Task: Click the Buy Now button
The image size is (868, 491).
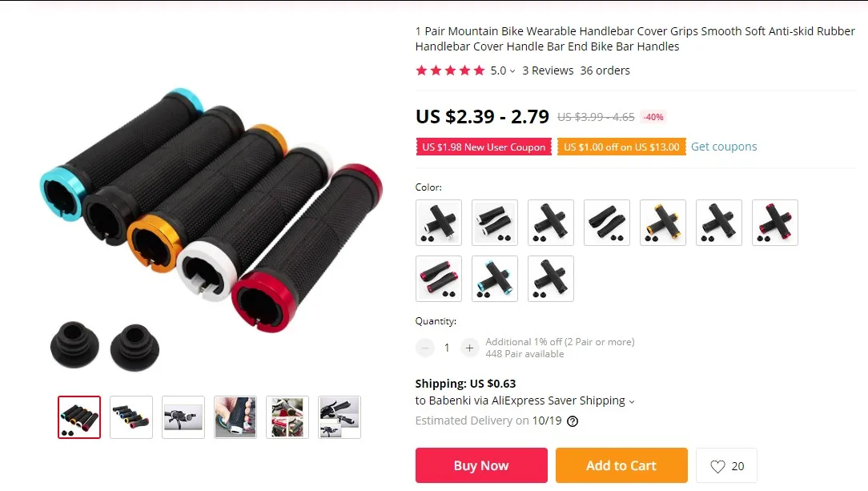Action: [x=481, y=465]
